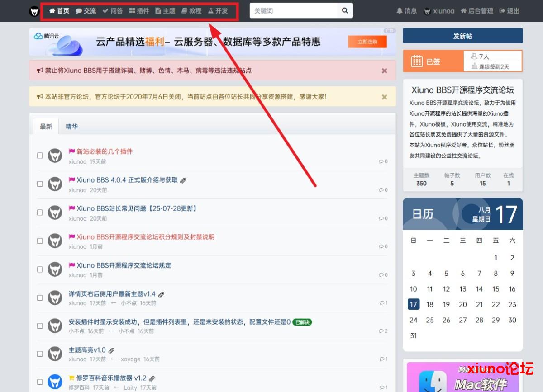Check the box for 修罗百科音乐播放器 v1.2

click(40, 382)
